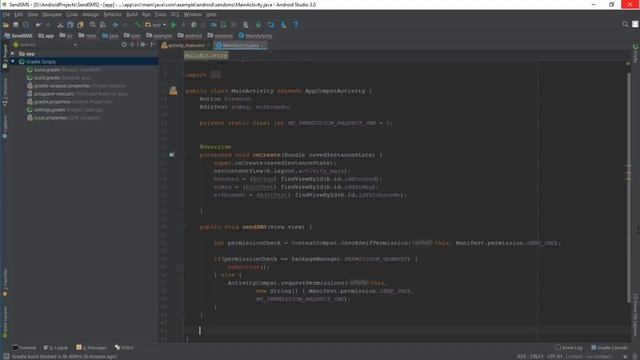The width and height of the screenshot is (640, 360).
Task: Select build.gradle (Project: SendSMS) file
Action: pyautogui.click(x=64, y=70)
